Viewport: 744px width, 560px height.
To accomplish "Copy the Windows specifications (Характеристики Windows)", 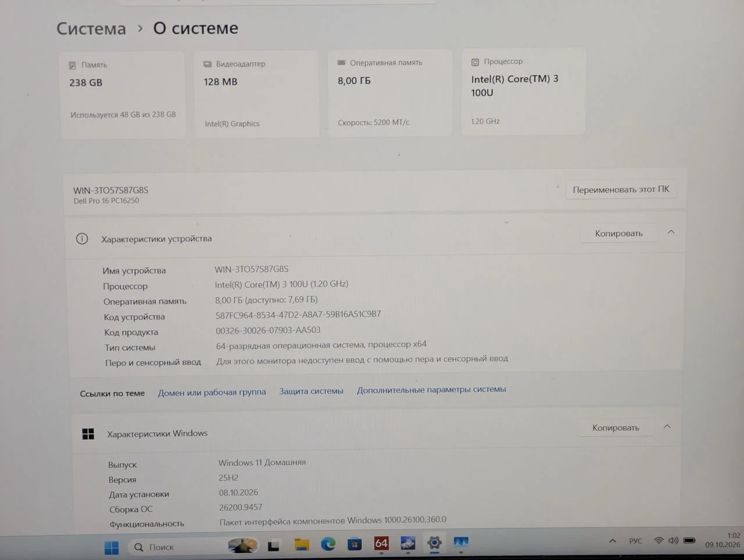I will (616, 428).
